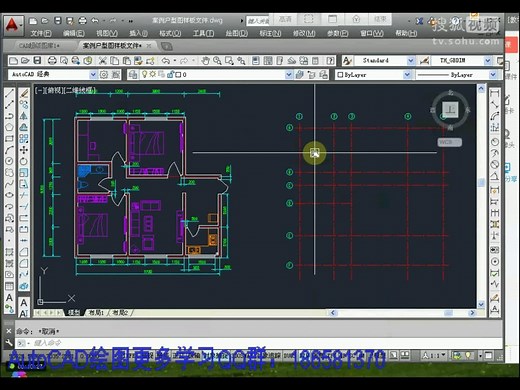Select the Mirror modify tool
The height and width of the screenshot is (390, 520).
point(24,116)
